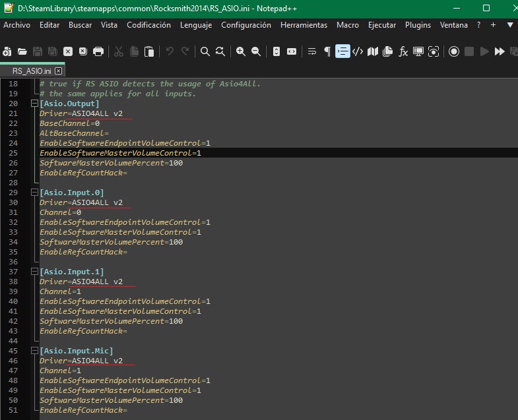Click the down triangle in menu bar
This screenshot has width=518, height=420.
click(x=510, y=25)
